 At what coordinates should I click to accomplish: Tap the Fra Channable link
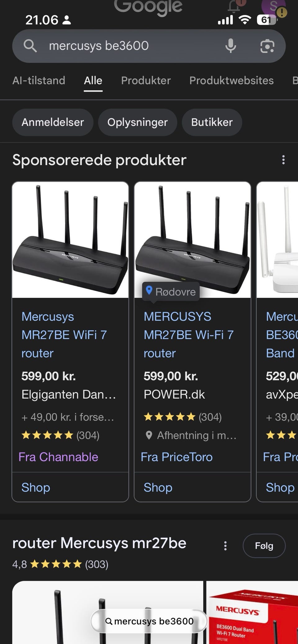tap(58, 457)
